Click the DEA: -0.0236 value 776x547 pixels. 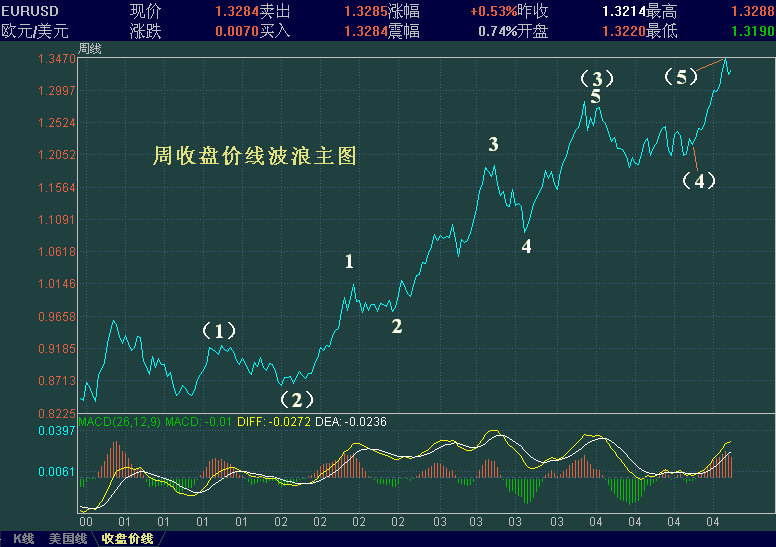pyautogui.click(x=350, y=422)
